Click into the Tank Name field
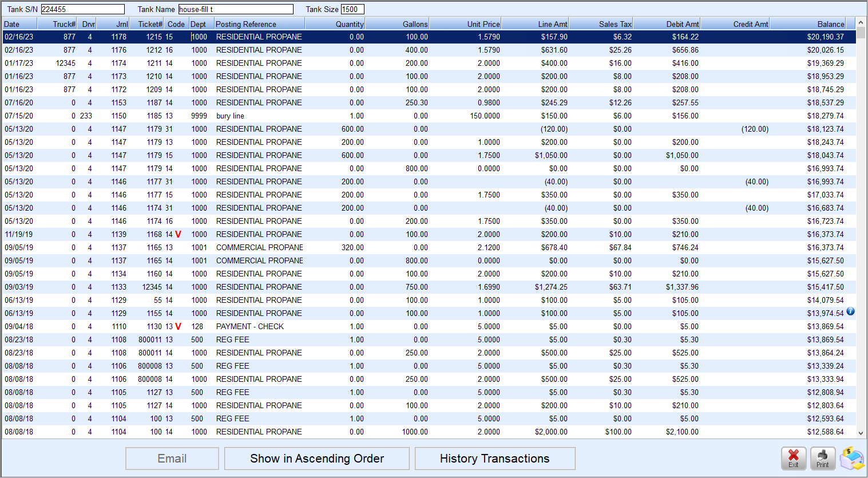Viewport: 868px width, 478px height. (236, 9)
